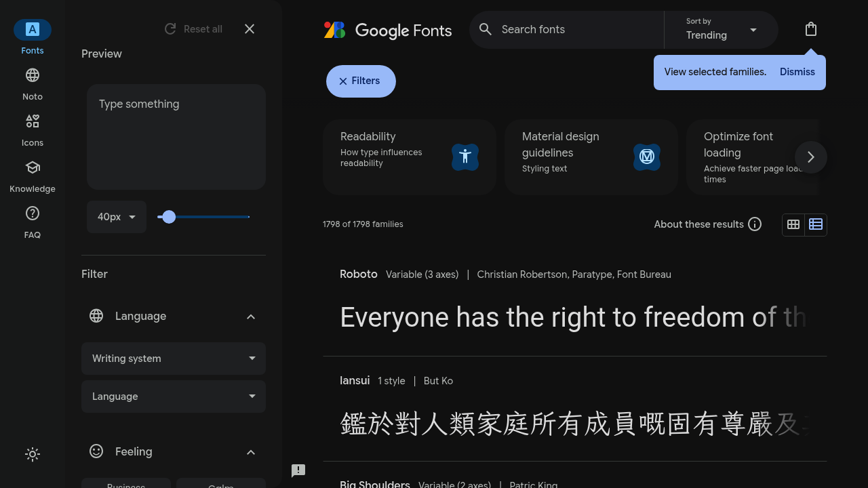Open the selected families bag icon

(811, 29)
